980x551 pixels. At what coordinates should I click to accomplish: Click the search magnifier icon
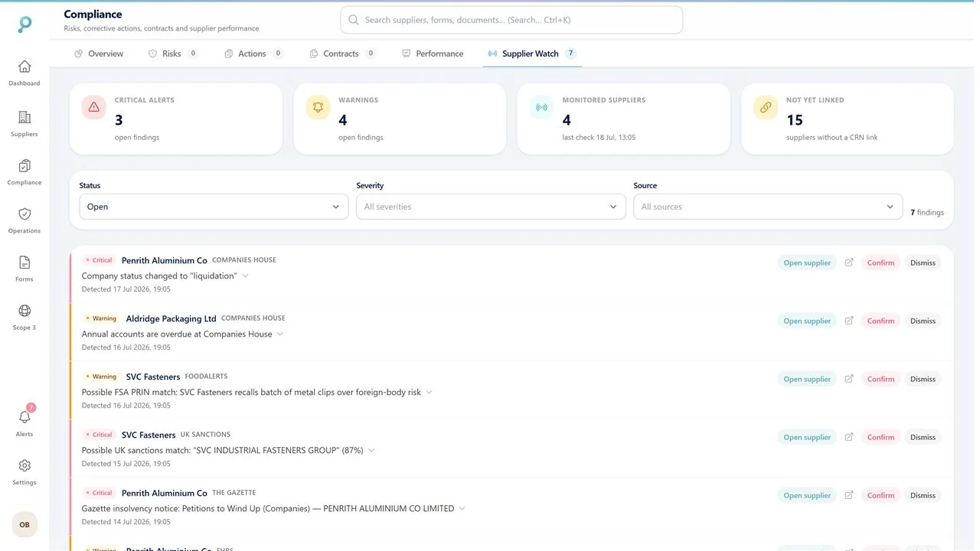point(353,20)
